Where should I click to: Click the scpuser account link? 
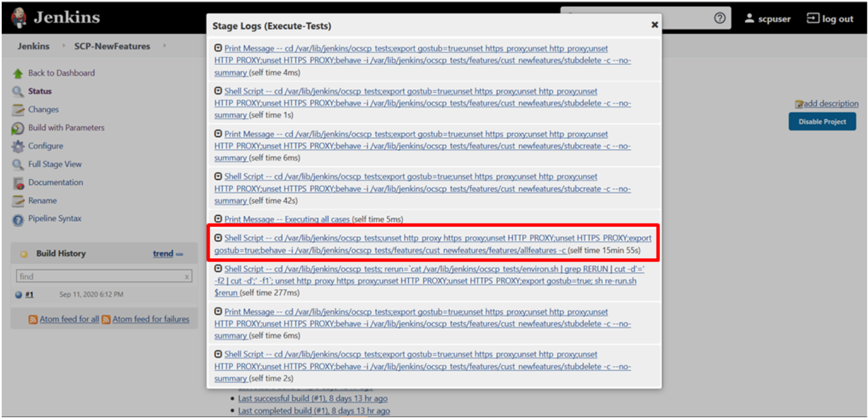pyautogui.click(x=775, y=19)
